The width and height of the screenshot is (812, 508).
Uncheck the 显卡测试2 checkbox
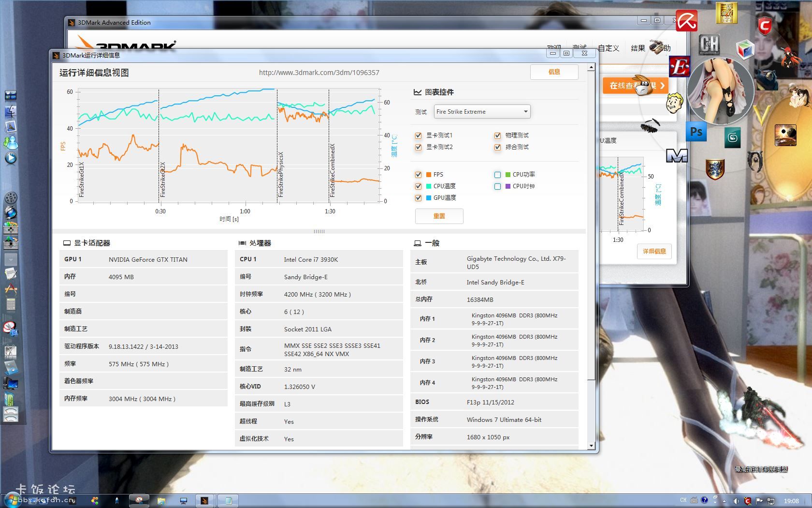418,147
